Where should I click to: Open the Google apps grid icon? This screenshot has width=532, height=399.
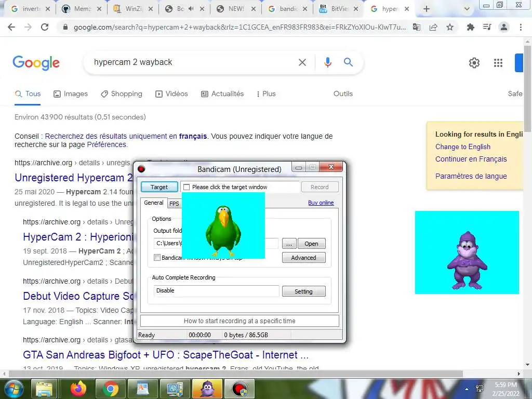tap(498, 63)
